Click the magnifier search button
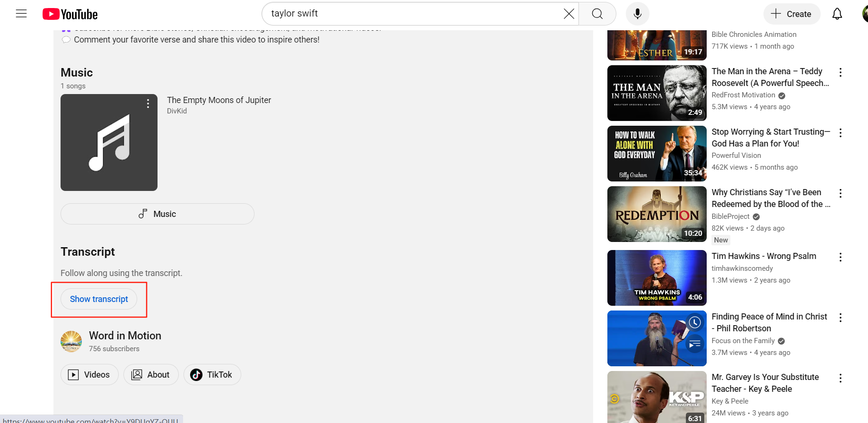The image size is (868, 423). 597,14
